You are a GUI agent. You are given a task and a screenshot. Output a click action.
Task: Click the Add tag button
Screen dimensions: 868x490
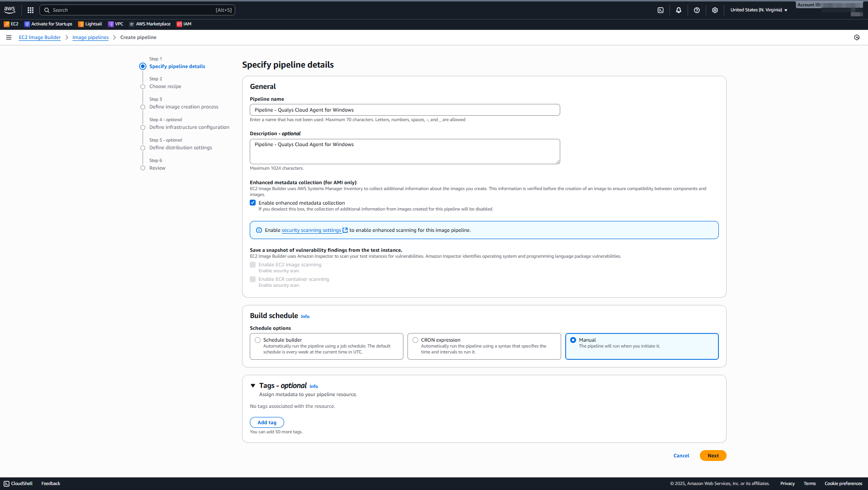point(267,422)
